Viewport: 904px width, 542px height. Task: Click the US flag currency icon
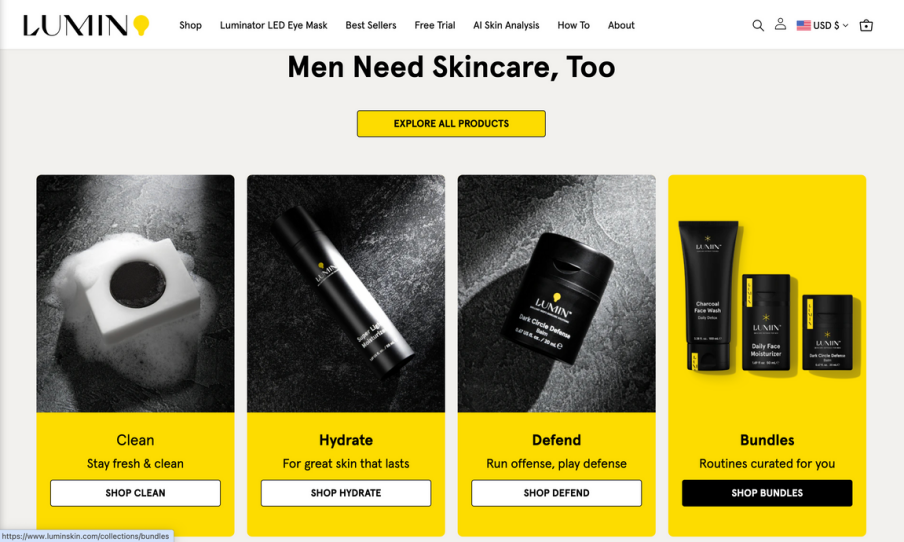[x=804, y=25]
